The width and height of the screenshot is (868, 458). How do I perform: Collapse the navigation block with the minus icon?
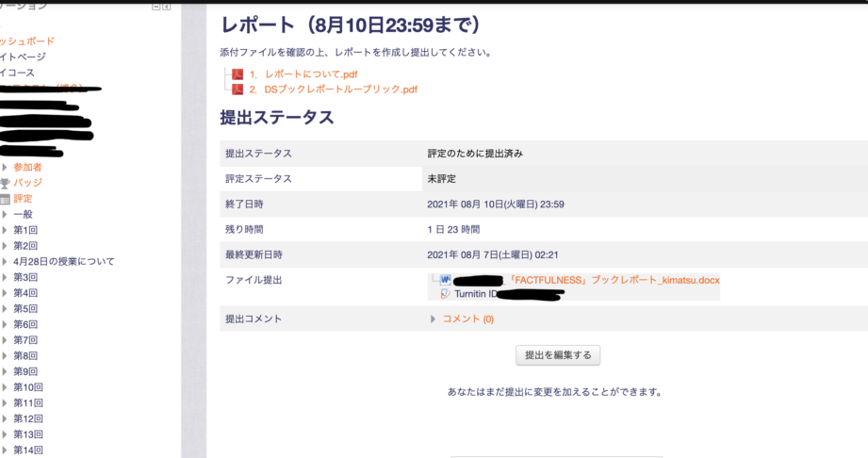156,7
